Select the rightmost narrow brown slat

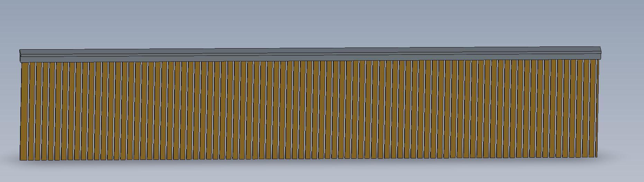[597, 107]
